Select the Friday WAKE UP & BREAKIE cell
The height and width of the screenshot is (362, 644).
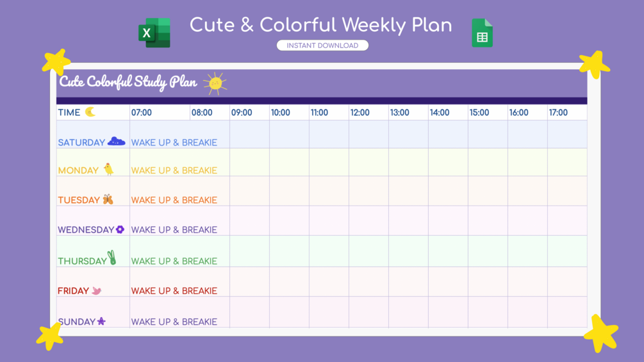pos(174,291)
